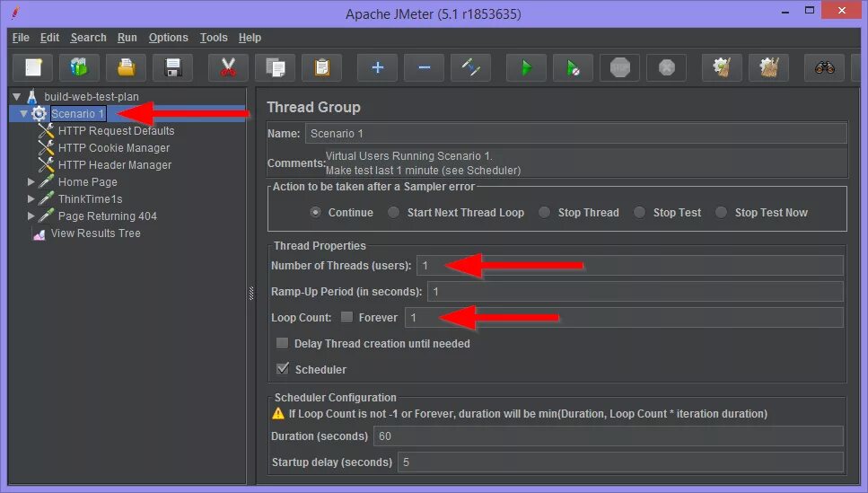The image size is (868, 493).
Task: Select the Page Returning 404 label
Action: [x=108, y=216]
